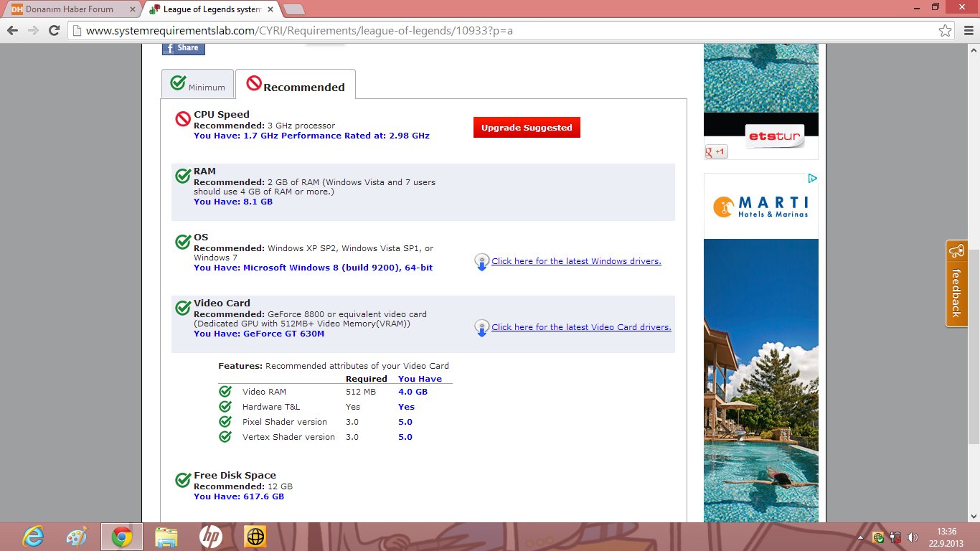Reload the page with refresh icon
Image resolution: width=980 pixels, height=551 pixels.
(54, 31)
